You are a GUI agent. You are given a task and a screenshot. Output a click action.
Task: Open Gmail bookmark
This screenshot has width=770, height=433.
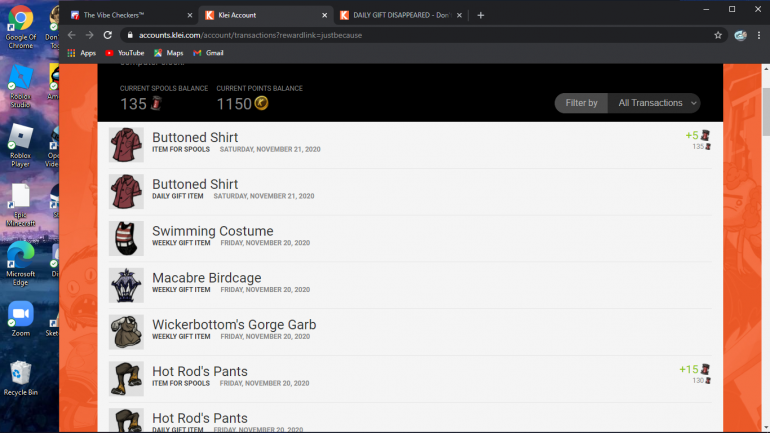(208, 53)
